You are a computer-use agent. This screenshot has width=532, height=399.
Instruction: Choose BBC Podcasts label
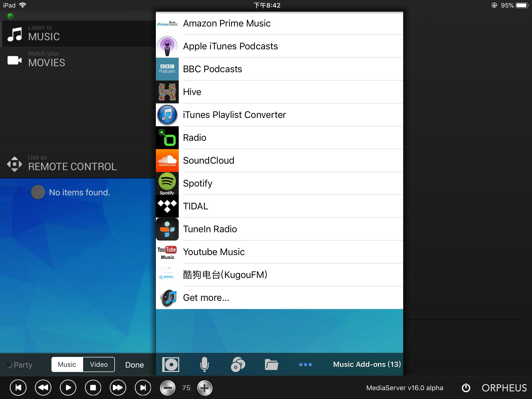[212, 69]
